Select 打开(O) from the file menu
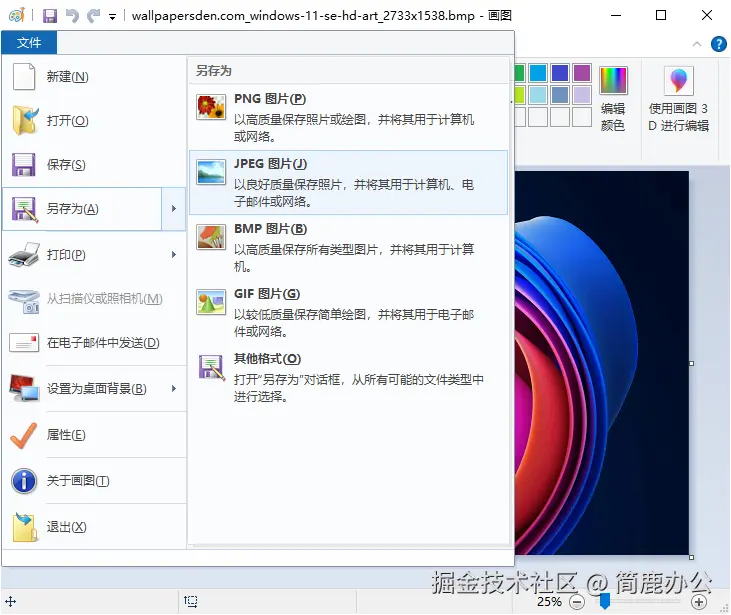 [x=94, y=121]
